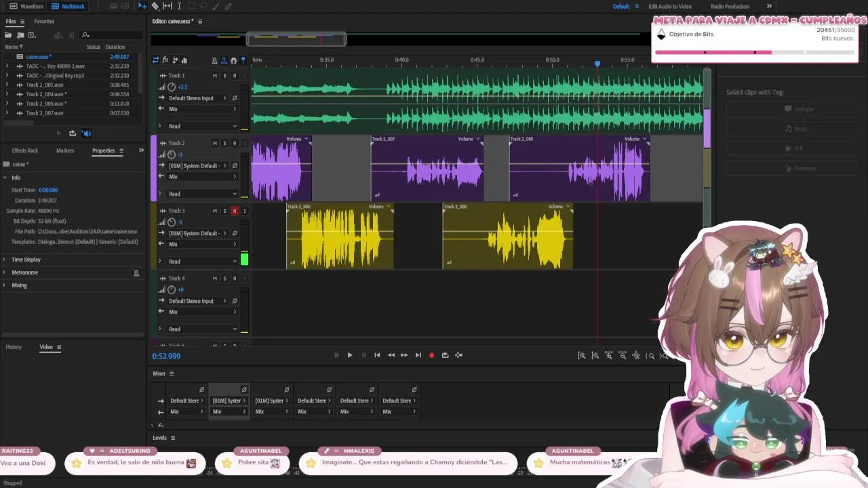This screenshot has width=868, height=488.
Task: Click Move Playhead to Next button
Action: [x=418, y=355]
